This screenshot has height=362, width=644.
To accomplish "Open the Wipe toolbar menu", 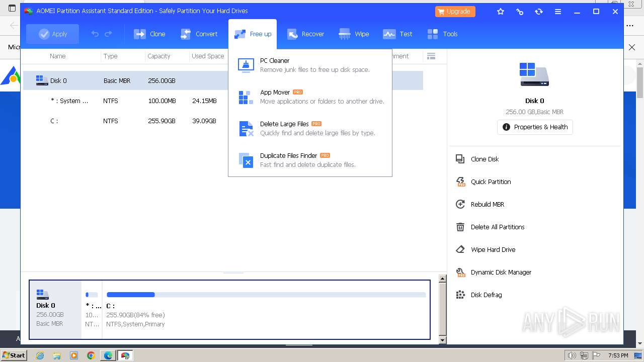I will click(x=354, y=34).
